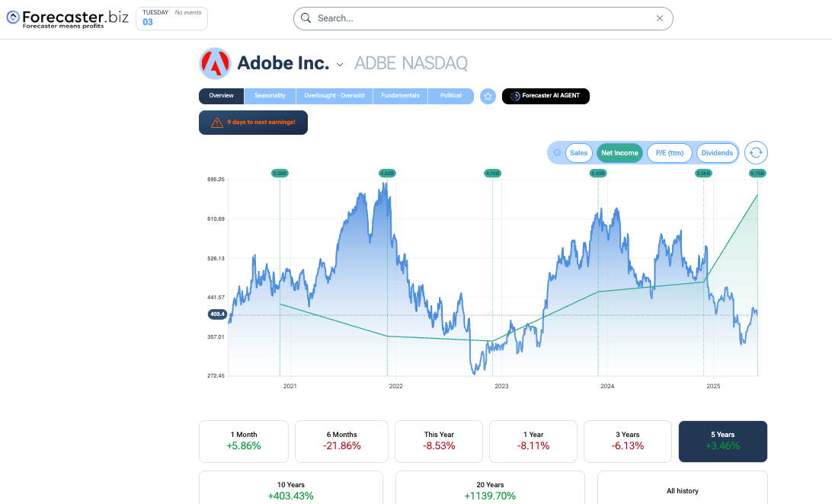
Task: Click the magnifying glass search icon
Action: 306,18
